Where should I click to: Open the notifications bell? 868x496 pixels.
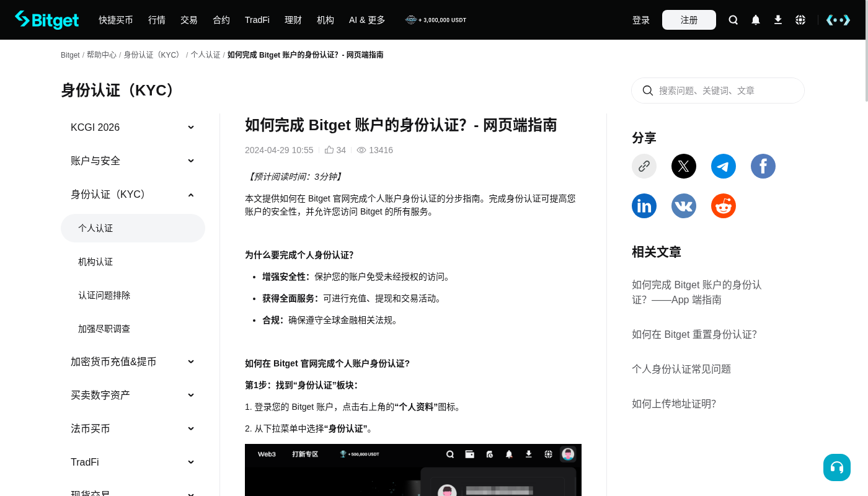pyautogui.click(x=756, y=20)
